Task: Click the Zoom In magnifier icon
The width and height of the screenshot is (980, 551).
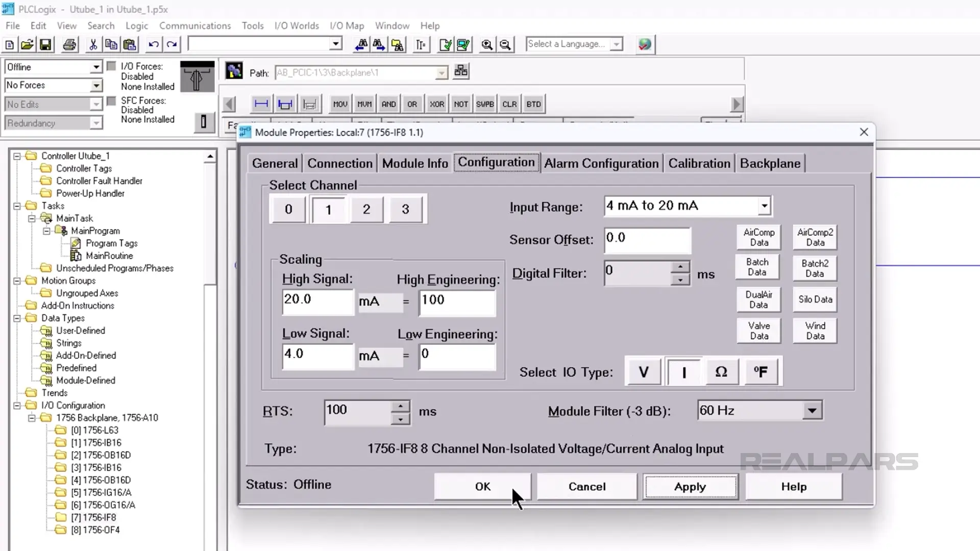Action: tap(487, 45)
